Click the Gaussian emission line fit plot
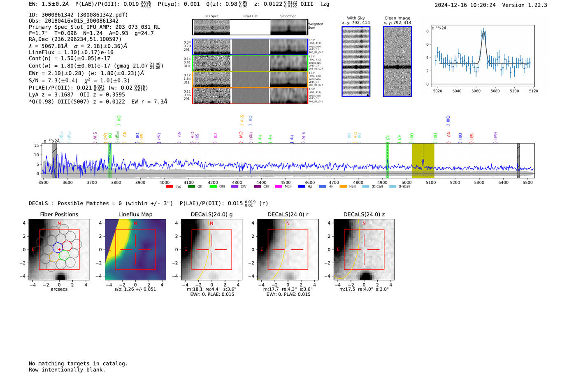Viewport: 576px width, 392px height. 482,56
